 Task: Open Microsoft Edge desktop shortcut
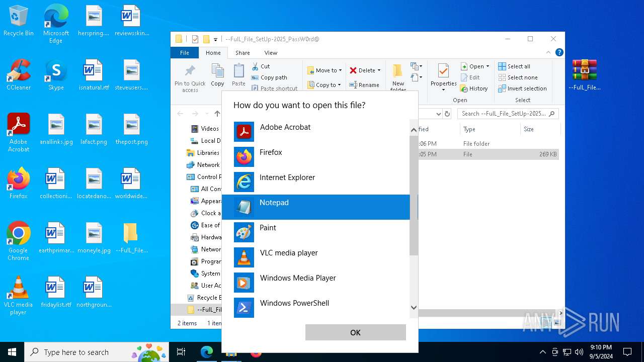tap(56, 24)
